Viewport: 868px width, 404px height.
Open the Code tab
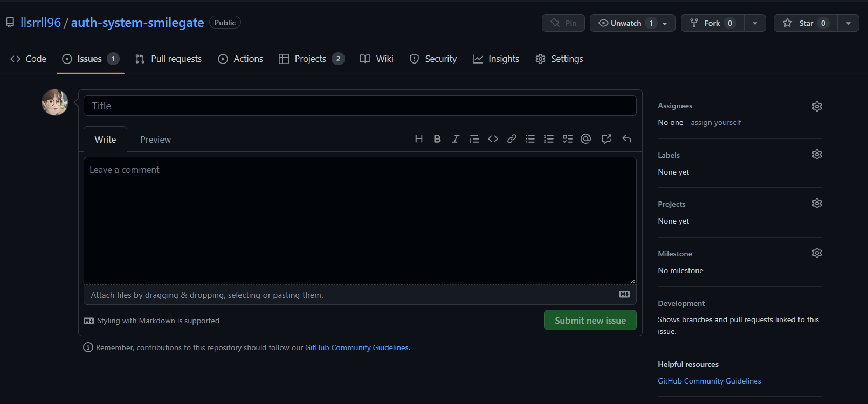coord(29,59)
